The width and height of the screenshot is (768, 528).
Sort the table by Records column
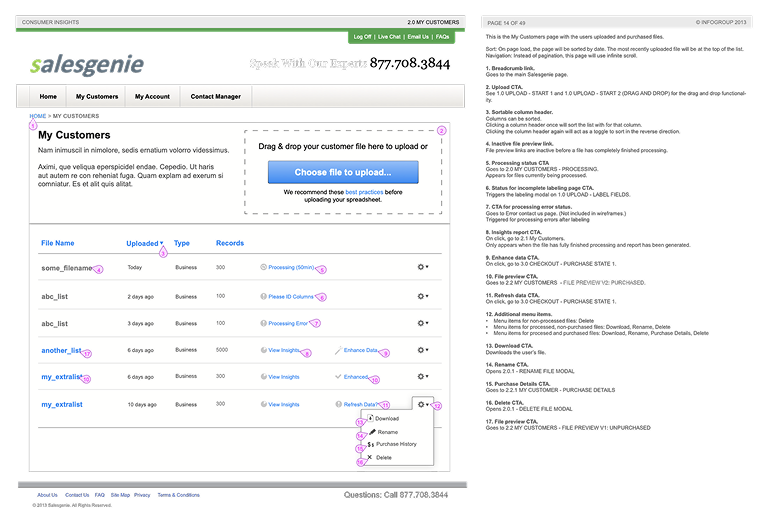click(230, 243)
